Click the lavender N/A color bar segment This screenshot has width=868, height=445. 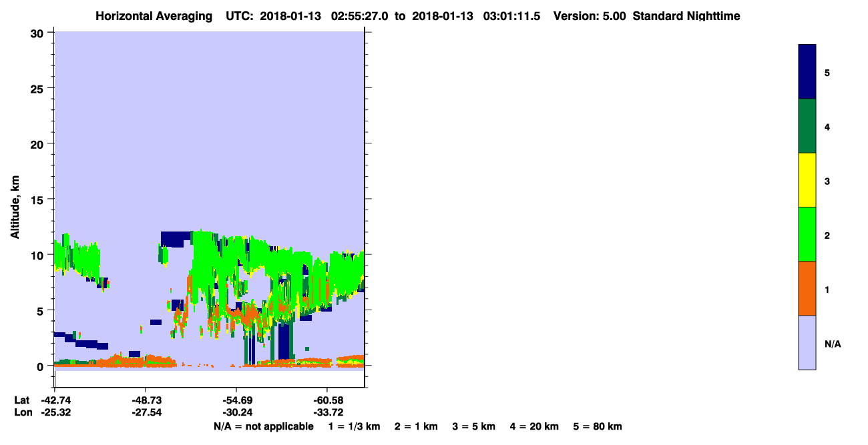tap(807, 342)
